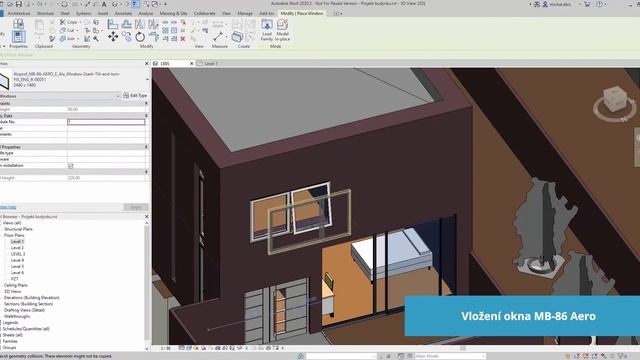The height and width of the screenshot is (360, 640).
Task: Click the ViewCube in 3D view
Action: 614,99
